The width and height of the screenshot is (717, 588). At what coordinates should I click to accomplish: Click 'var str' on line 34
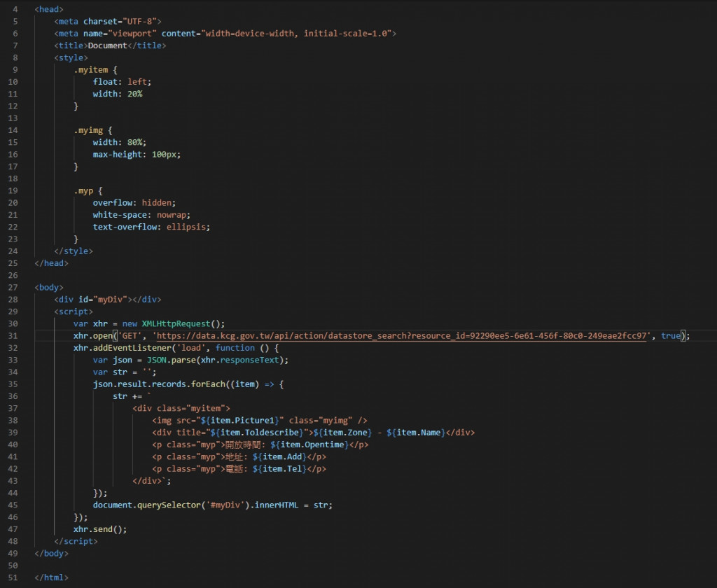coord(110,372)
